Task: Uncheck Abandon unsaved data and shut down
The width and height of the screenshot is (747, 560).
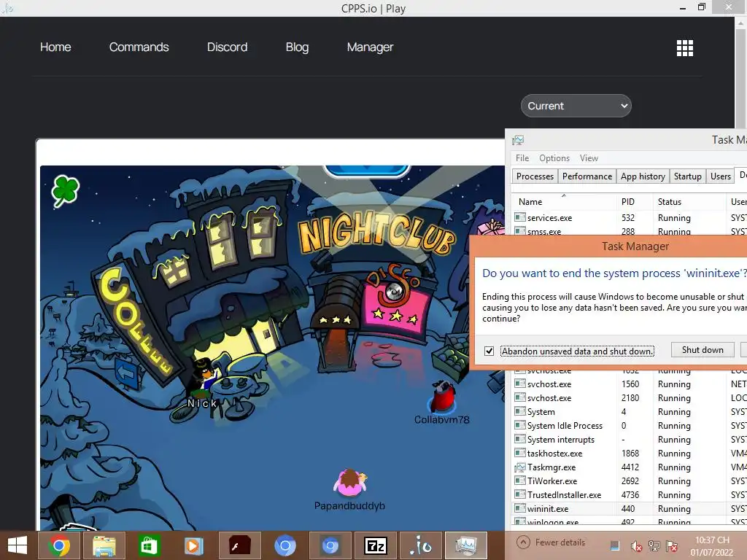Action: click(489, 351)
